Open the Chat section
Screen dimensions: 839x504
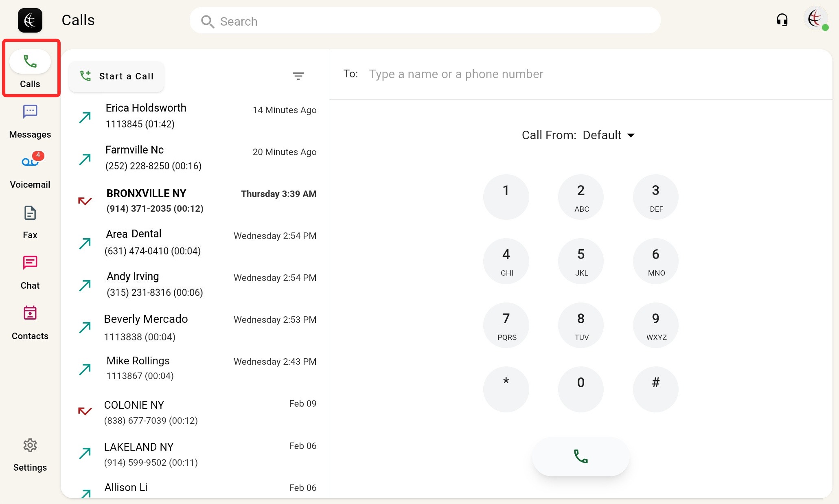pos(30,272)
